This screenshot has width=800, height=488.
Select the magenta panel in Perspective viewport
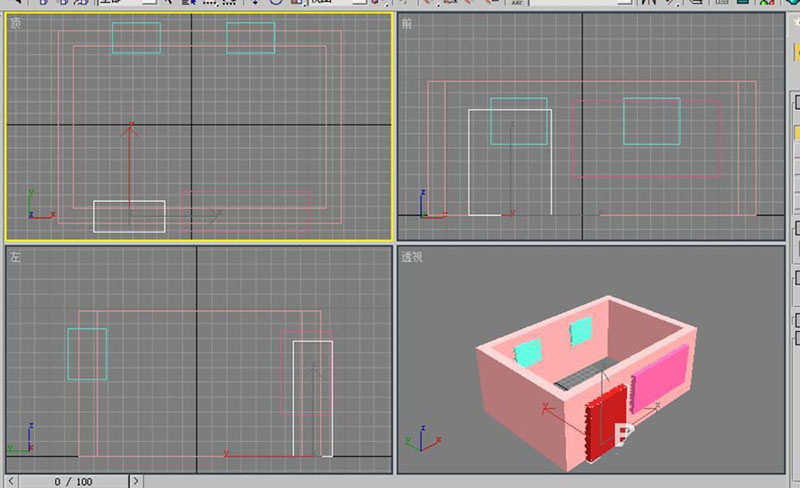click(x=660, y=378)
